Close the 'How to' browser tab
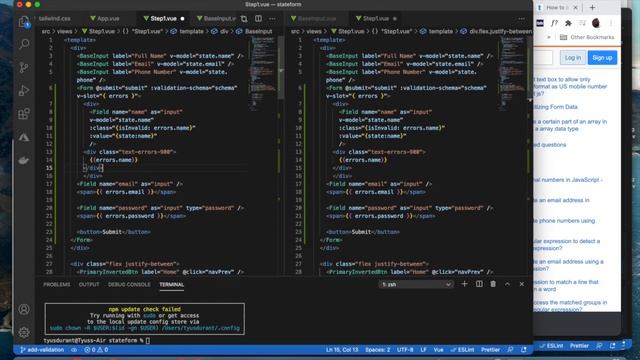This screenshot has height=360, width=640. point(576,7)
